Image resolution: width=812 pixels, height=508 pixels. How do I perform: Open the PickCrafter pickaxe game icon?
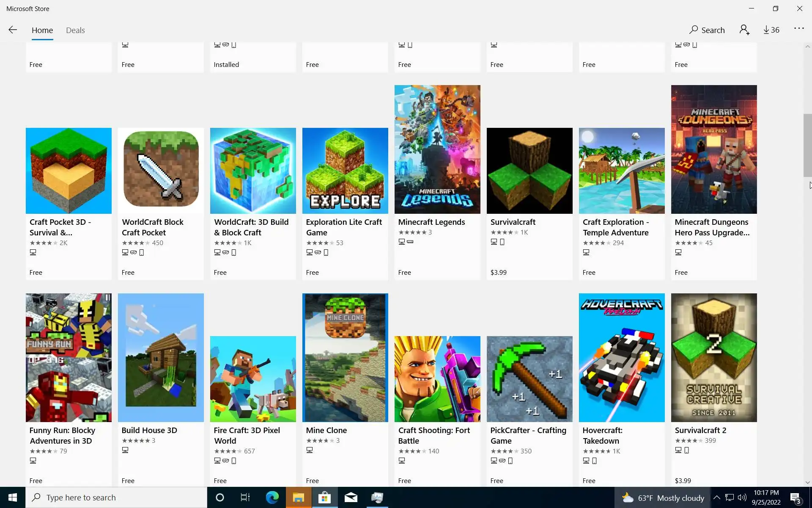529,379
